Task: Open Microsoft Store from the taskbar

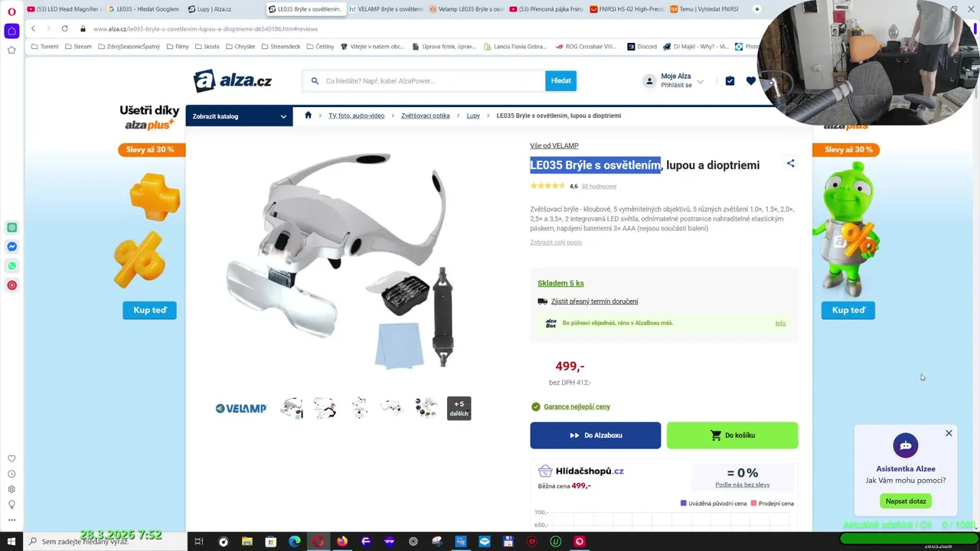Action: 270,541
